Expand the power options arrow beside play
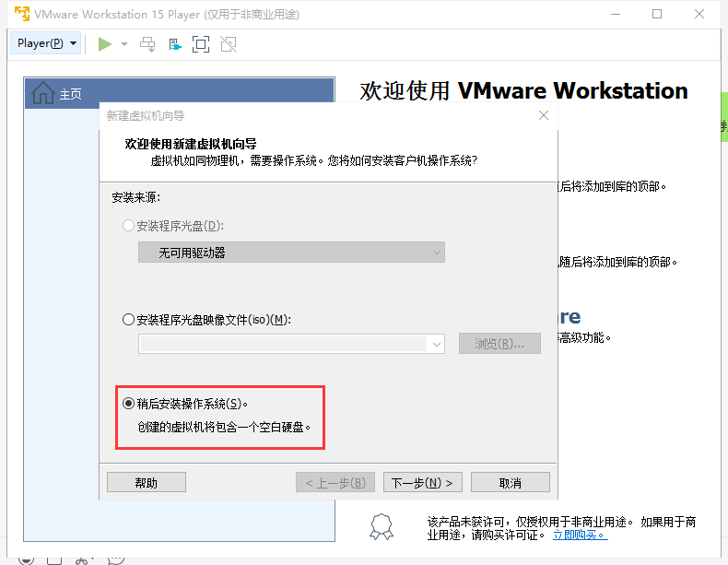 coord(124,44)
